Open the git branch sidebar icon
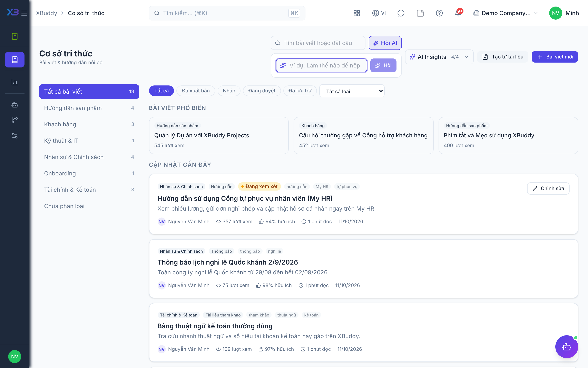The width and height of the screenshot is (588, 368). (x=14, y=120)
